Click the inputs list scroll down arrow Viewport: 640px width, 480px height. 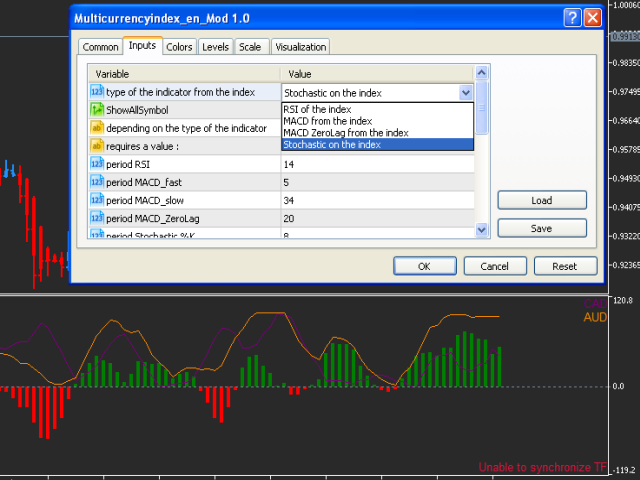coord(482,231)
